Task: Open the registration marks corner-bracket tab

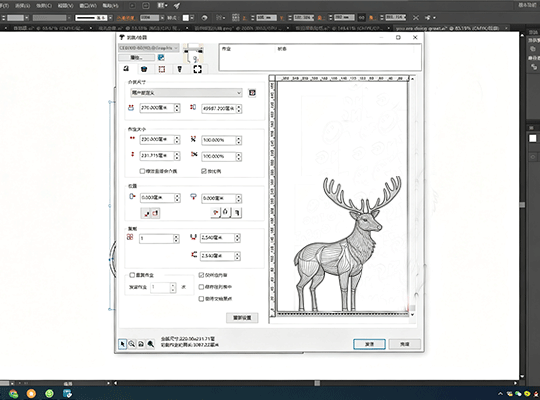Action: [197, 69]
